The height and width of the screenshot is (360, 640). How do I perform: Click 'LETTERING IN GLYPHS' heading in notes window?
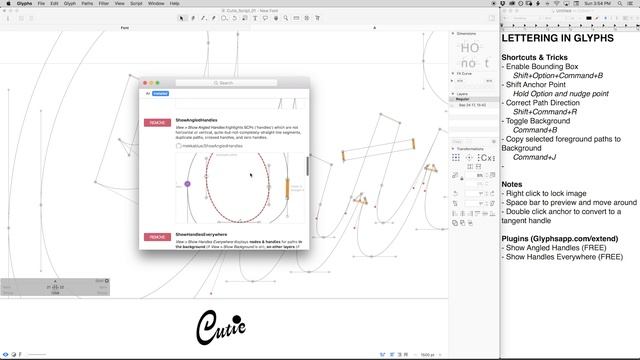click(557, 38)
